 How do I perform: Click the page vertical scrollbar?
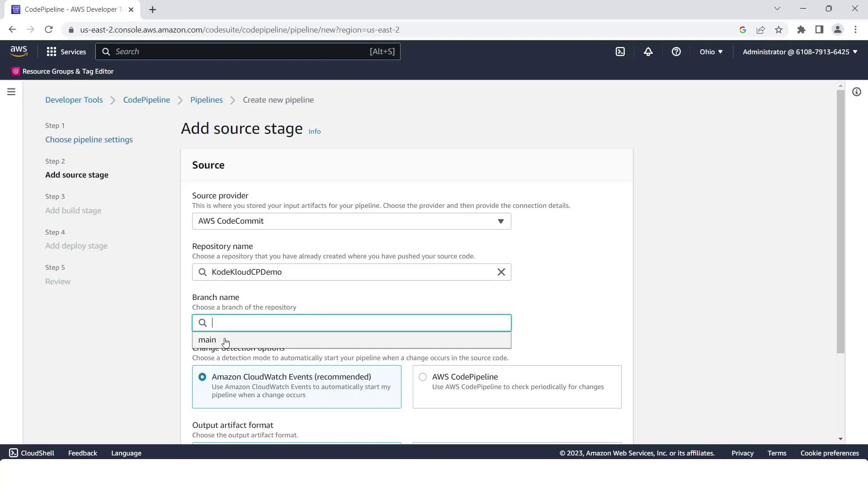[840, 221]
